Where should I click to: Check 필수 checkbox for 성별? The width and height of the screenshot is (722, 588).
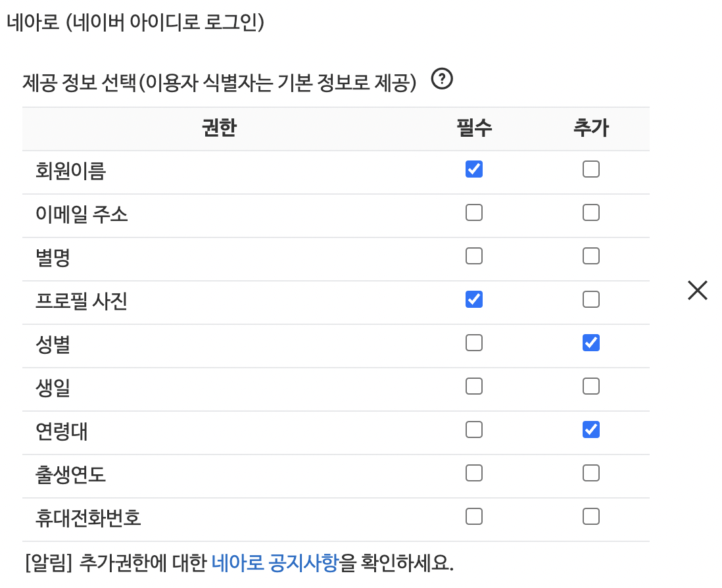(474, 343)
